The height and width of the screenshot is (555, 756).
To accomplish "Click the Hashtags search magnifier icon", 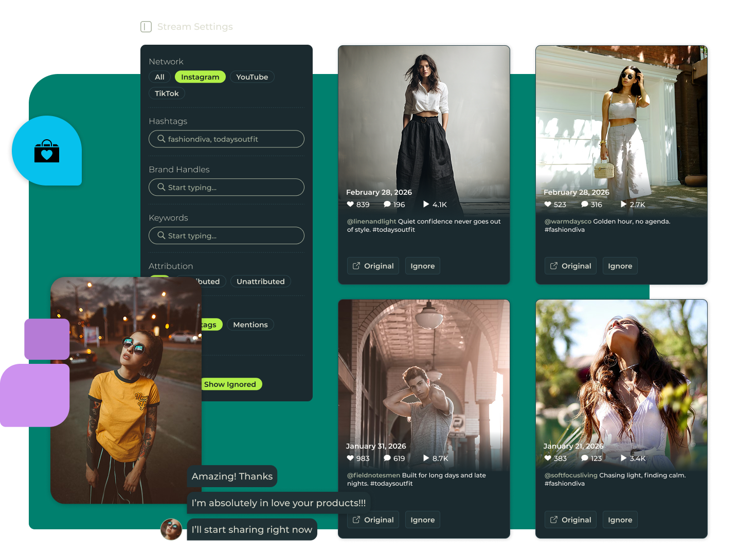I will pyautogui.click(x=161, y=139).
